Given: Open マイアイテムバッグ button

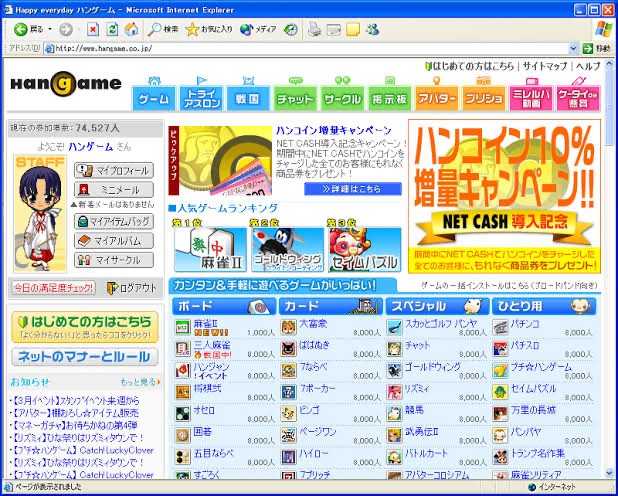Looking at the screenshot, I should [x=114, y=221].
